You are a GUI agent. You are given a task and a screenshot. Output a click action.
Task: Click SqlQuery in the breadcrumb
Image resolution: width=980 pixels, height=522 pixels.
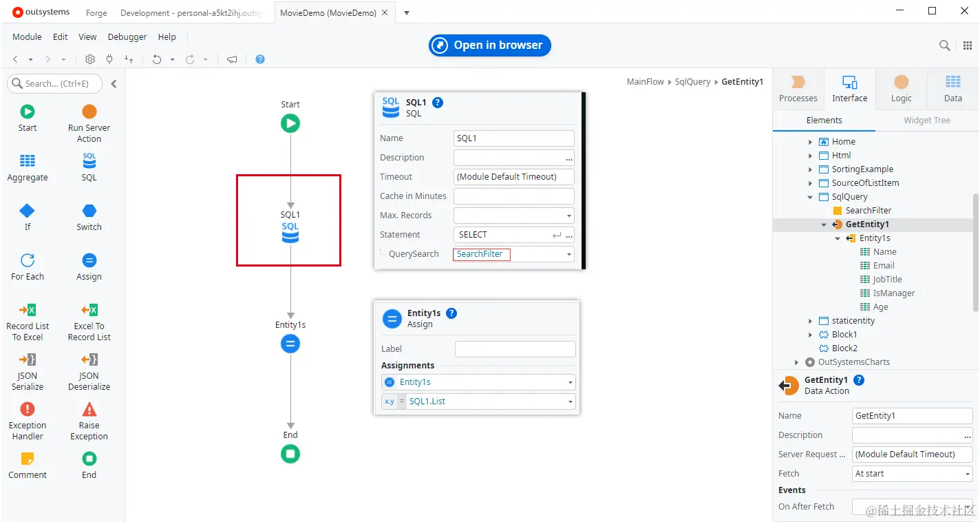click(692, 82)
